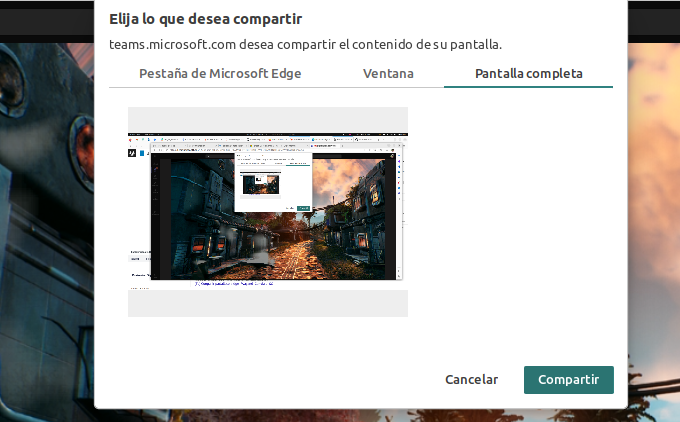Click the dark top bar left of the dialog
This screenshot has width=680, height=422.
point(45,18)
